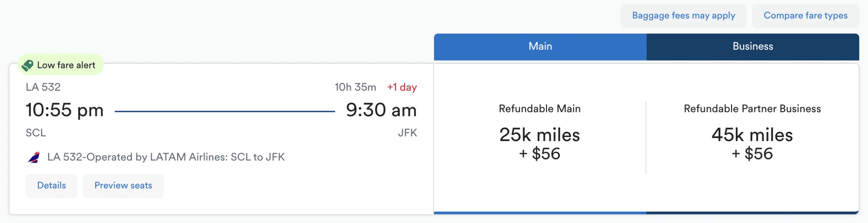Click the operated by LATAM Airlines text
Screen dimensions: 868x223
tap(166, 157)
